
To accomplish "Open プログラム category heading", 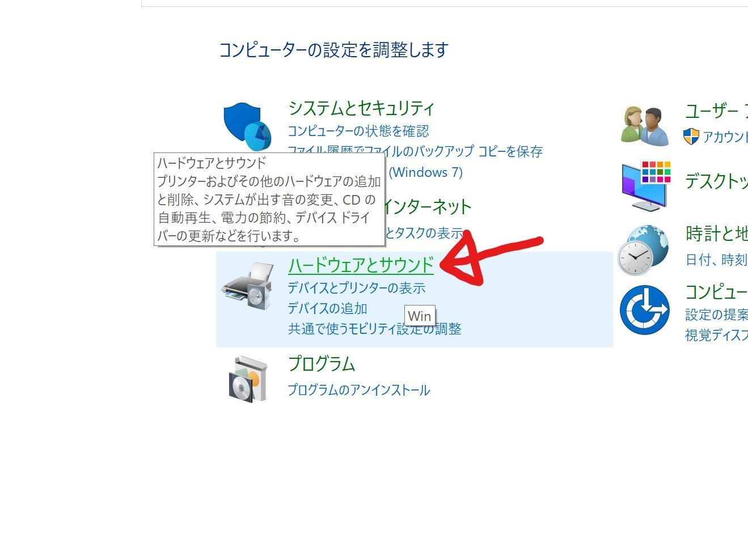I will click(322, 364).
